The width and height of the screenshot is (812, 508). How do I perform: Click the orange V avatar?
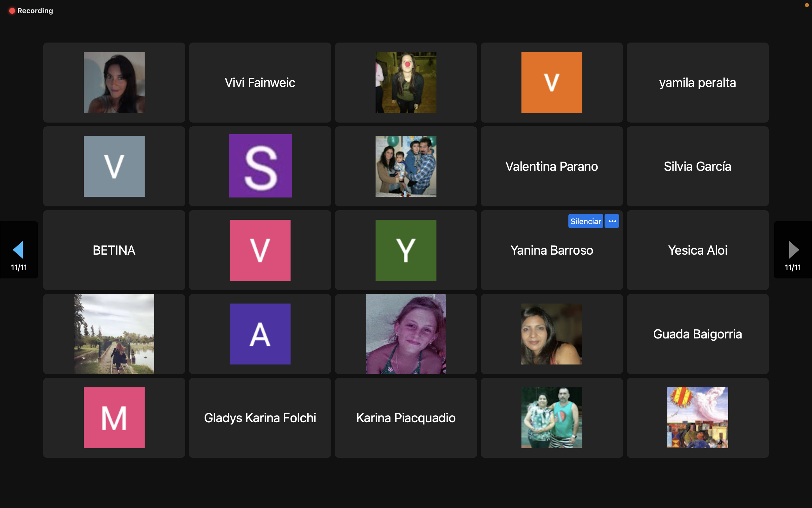coord(552,82)
